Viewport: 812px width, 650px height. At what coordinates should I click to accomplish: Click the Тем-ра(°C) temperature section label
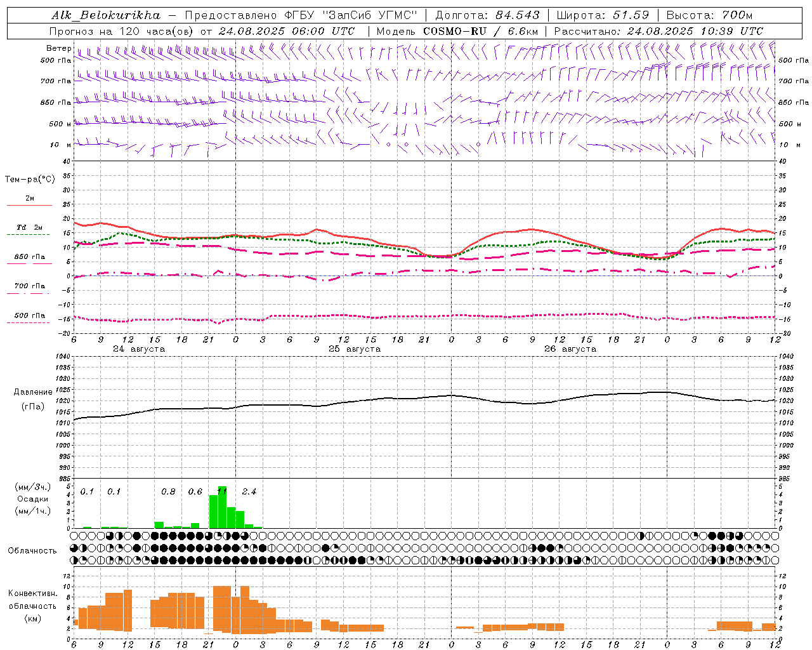tap(30, 180)
